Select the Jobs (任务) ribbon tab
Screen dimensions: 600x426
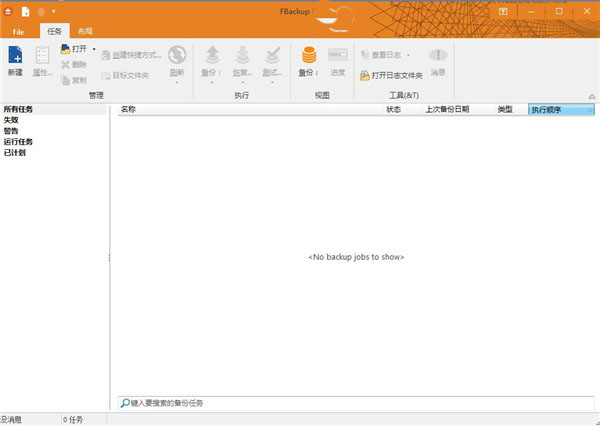pos(54,31)
